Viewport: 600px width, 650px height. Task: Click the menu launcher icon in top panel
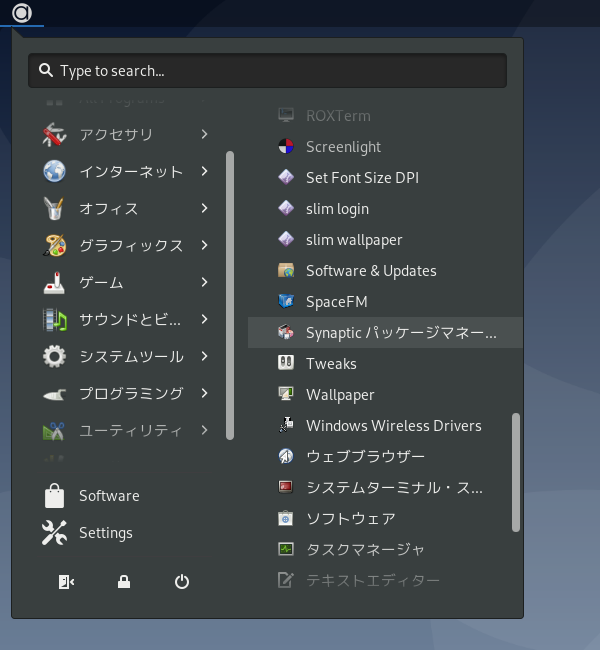coord(22,13)
